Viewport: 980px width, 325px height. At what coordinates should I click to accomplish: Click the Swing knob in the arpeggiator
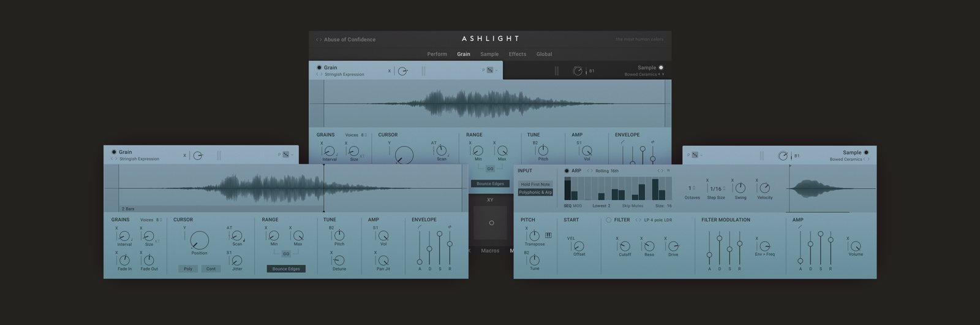point(740,188)
